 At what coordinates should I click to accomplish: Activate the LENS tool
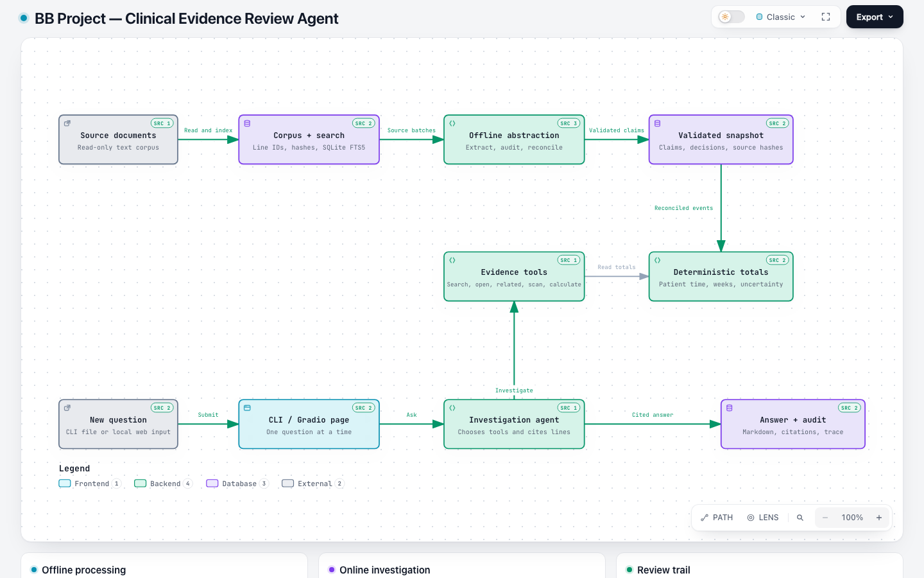763,518
